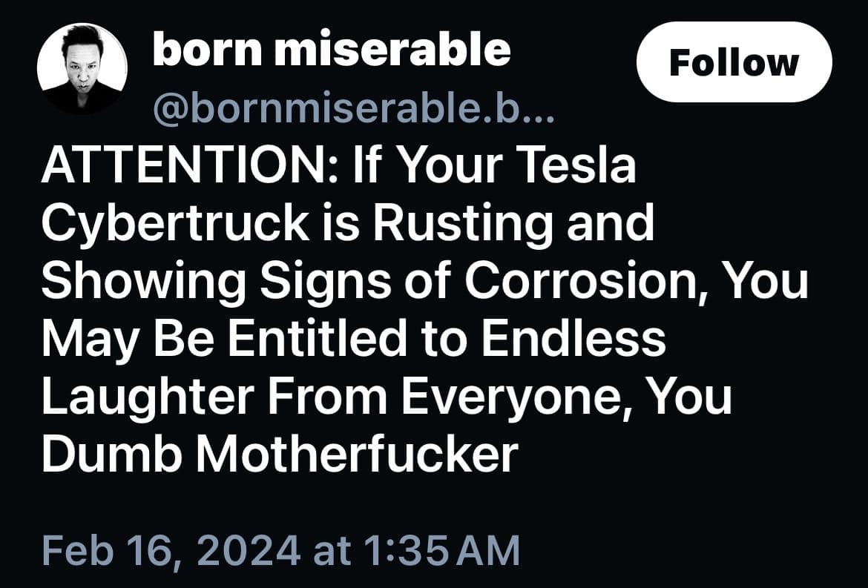Open the born miserable profile avatar
The height and width of the screenshot is (588, 868).
[82, 69]
